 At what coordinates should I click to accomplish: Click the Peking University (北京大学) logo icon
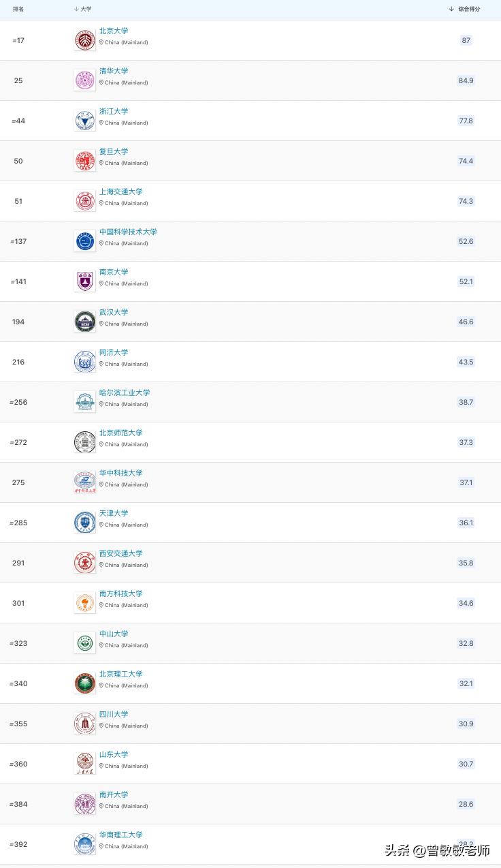(x=85, y=40)
